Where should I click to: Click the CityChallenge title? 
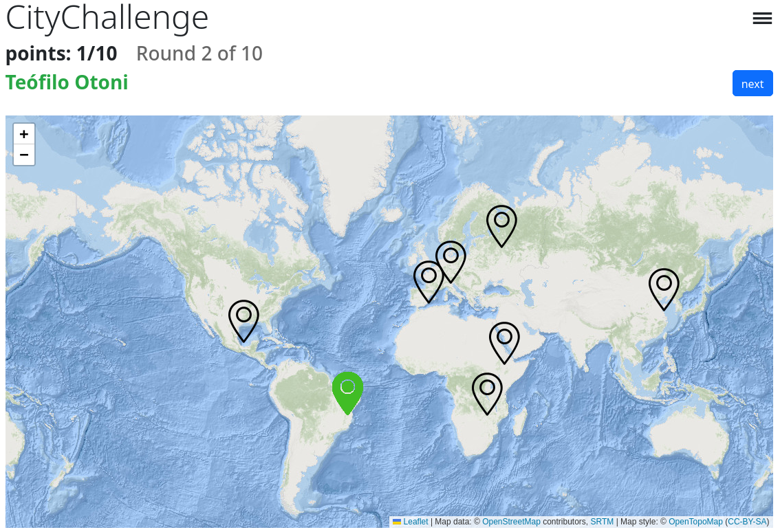107,18
